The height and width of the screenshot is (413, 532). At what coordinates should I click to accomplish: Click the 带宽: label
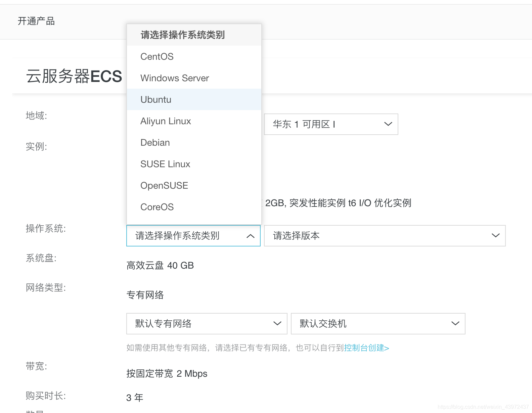37,366
